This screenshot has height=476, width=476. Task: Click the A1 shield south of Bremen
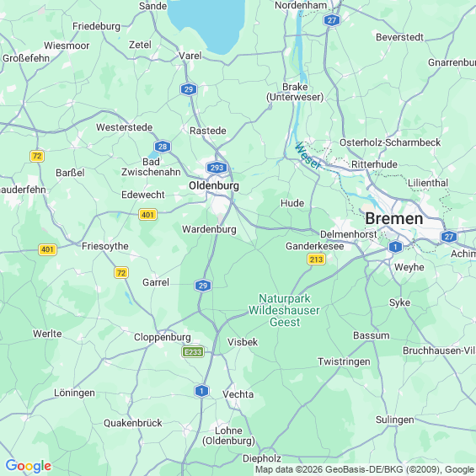395,247
